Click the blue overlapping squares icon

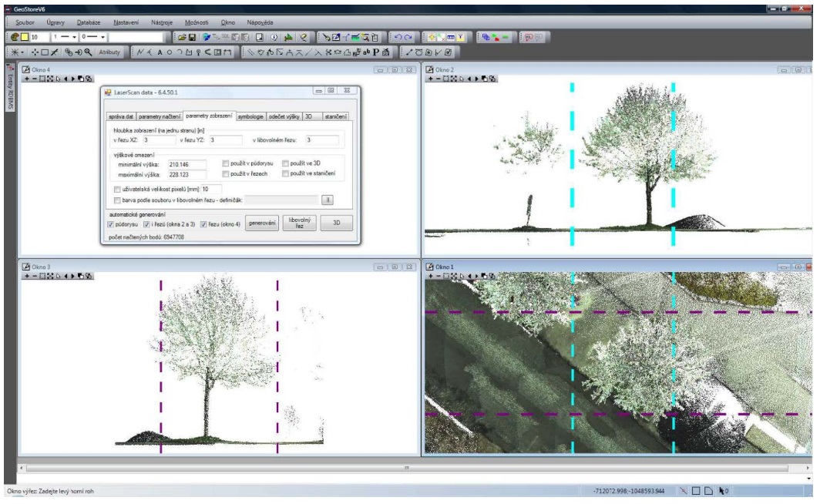point(486,37)
